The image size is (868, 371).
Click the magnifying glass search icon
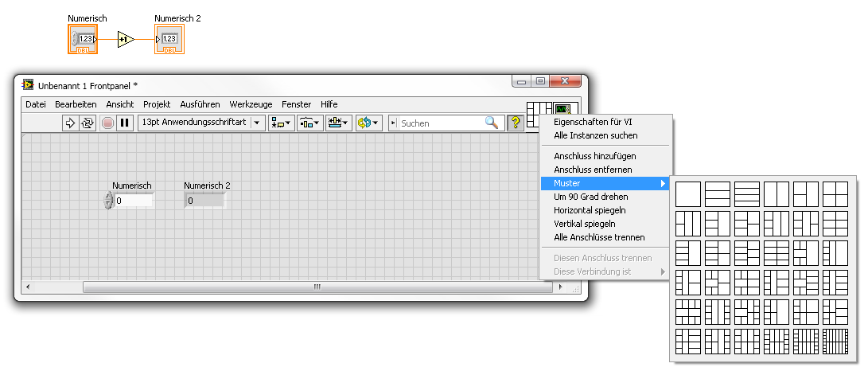(492, 123)
